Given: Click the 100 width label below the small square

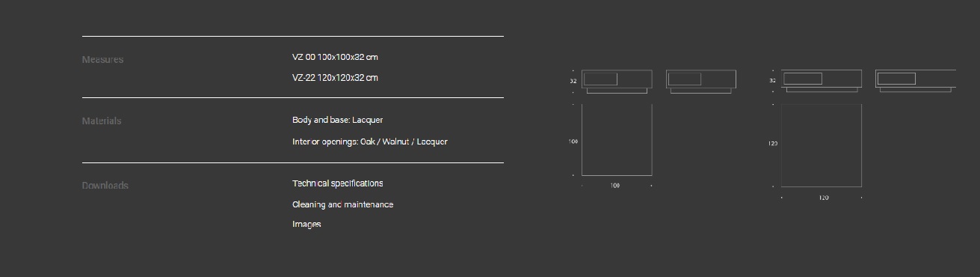Looking at the screenshot, I should tap(615, 186).
